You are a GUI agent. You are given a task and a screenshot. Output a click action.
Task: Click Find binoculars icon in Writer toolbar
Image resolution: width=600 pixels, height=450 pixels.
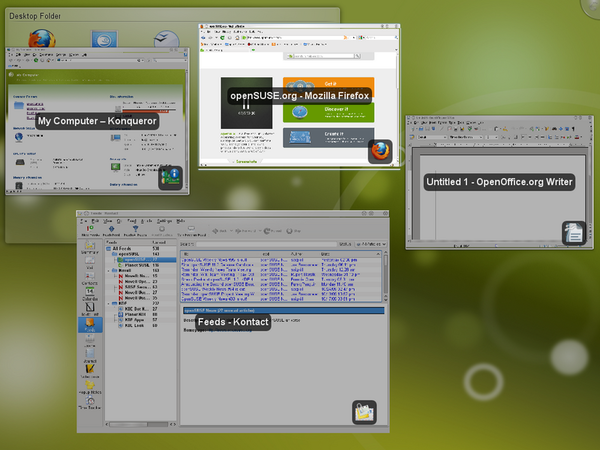554,129
